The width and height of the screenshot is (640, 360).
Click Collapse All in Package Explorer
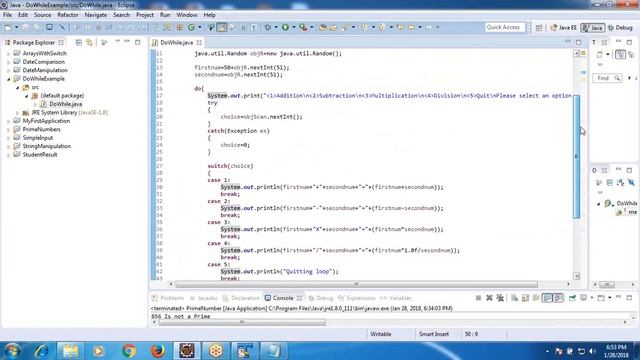pos(79,42)
